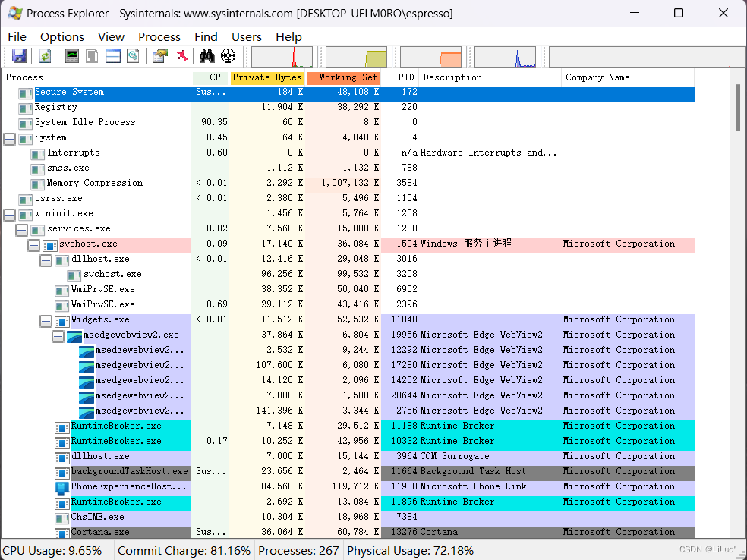Sort by the Description column header
The image size is (747, 560).
coord(490,77)
